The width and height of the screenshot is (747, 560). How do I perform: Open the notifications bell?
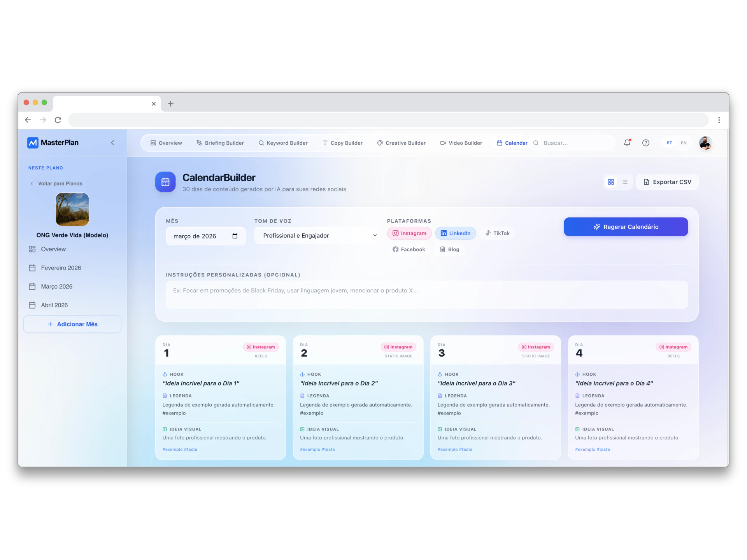[627, 143]
